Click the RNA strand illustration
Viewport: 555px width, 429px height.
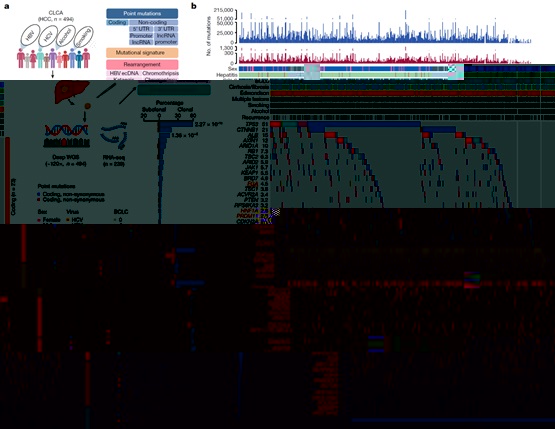pyautogui.click(x=113, y=135)
